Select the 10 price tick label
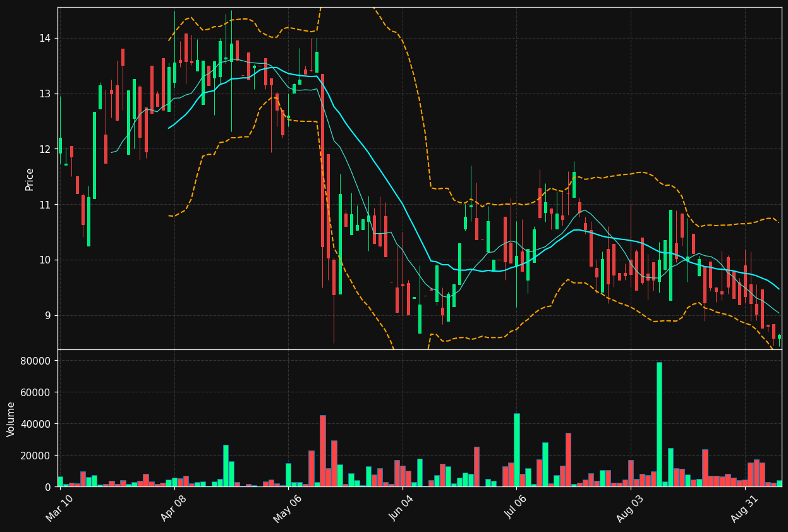This screenshot has height=532, width=788. [45, 260]
